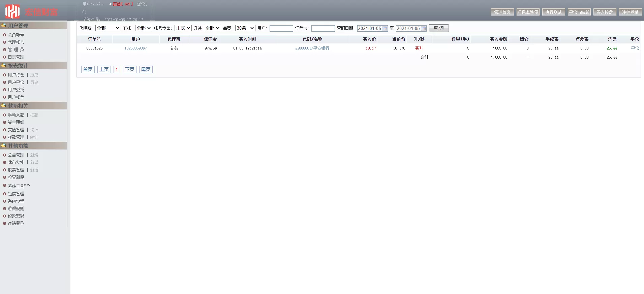Open start date calendar picker icon

(385, 29)
